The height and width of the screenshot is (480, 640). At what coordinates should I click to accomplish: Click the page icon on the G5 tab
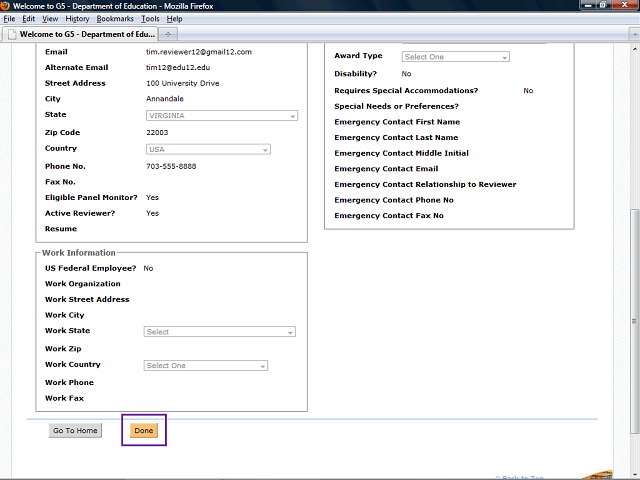(12, 34)
